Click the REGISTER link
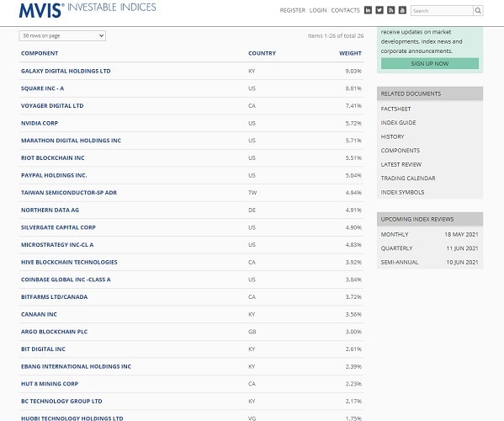Viewport: 504px width, 421px height. (293, 10)
